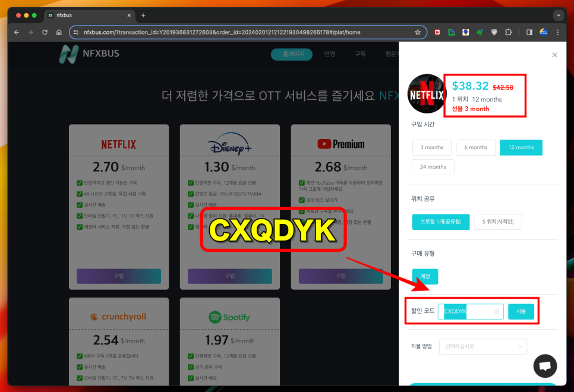
Task: Close the Netflix purchase panel
Action: 554,55
